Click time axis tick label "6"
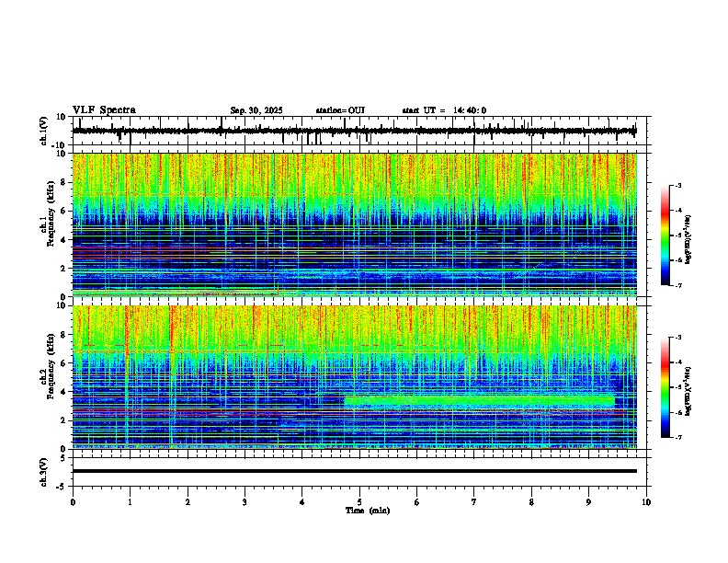The height and width of the screenshot is (563, 728). coord(417,502)
